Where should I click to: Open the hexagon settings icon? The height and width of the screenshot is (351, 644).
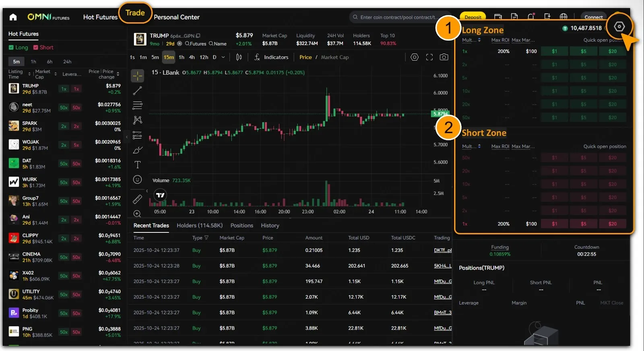pos(619,27)
